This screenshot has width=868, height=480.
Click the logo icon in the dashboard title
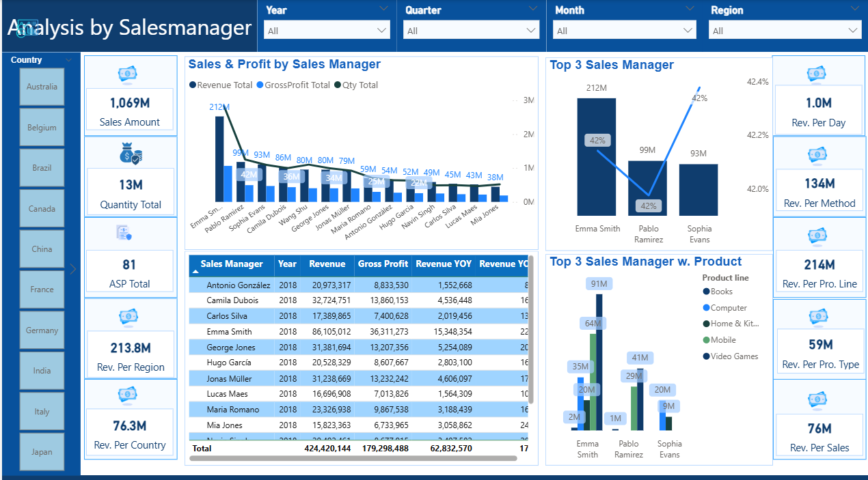point(27,29)
